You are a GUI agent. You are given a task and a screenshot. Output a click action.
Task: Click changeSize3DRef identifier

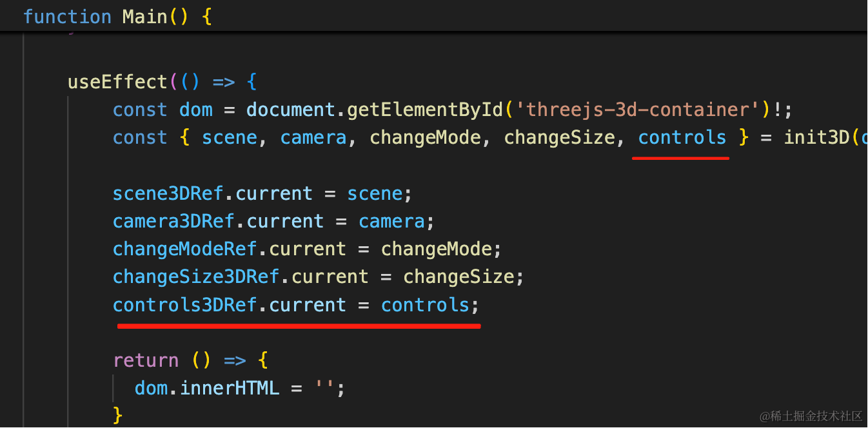tap(196, 277)
